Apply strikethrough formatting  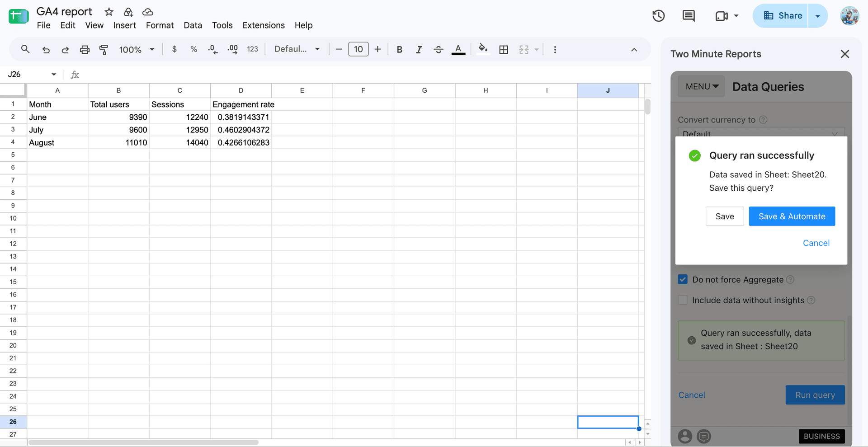[438, 49]
